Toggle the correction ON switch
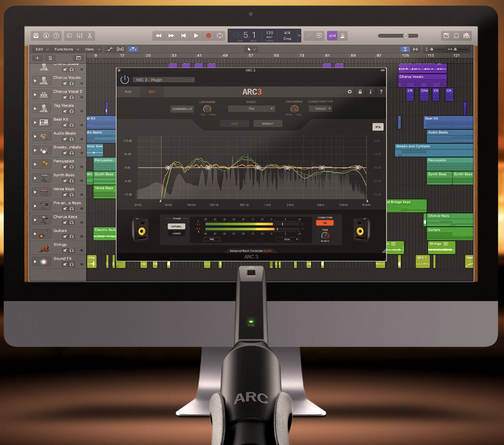The width and height of the screenshot is (504, 445). point(325,223)
